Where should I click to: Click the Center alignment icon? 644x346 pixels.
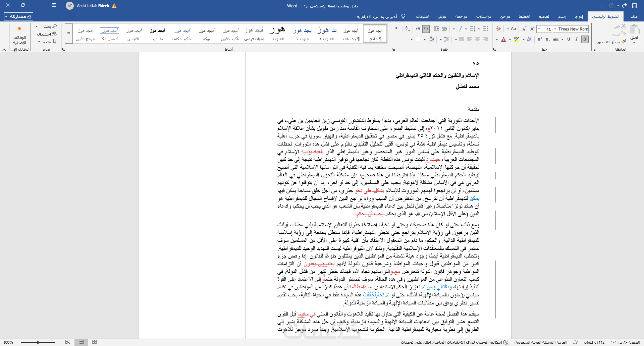point(478,39)
